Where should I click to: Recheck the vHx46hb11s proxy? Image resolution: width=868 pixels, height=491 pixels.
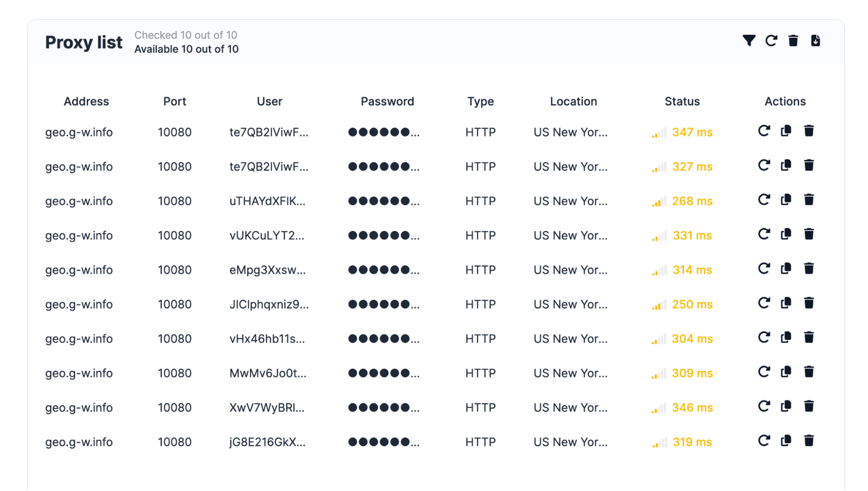pos(764,337)
